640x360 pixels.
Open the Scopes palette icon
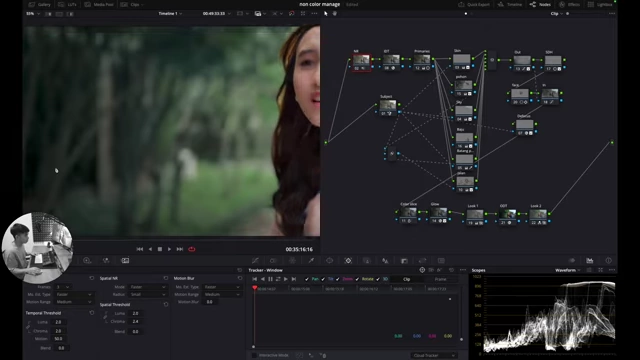pos(590,260)
